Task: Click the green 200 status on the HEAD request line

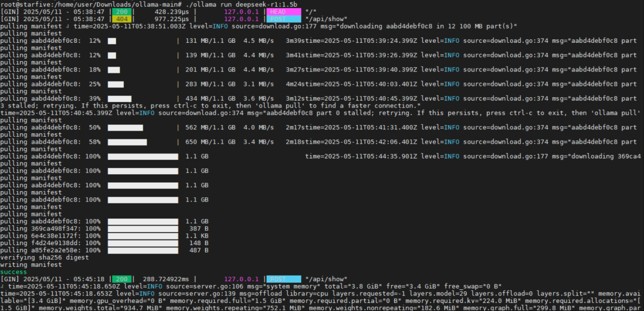Action: coord(121,12)
